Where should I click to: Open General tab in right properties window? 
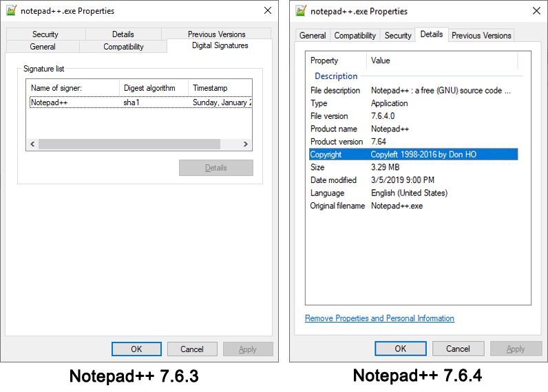[313, 36]
